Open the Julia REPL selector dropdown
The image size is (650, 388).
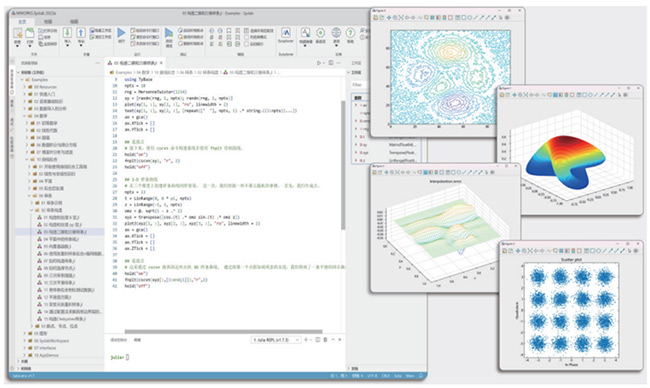point(276,340)
